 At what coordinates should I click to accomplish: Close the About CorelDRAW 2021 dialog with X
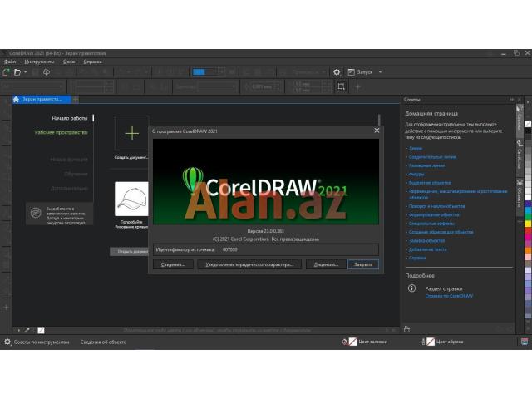click(377, 131)
